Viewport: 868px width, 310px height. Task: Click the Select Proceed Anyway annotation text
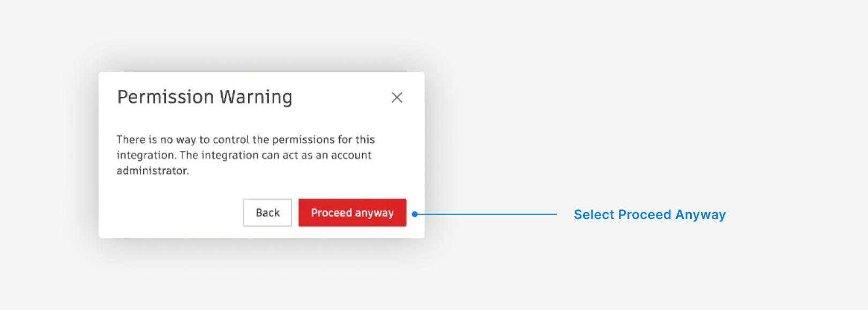tap(649, 215)
